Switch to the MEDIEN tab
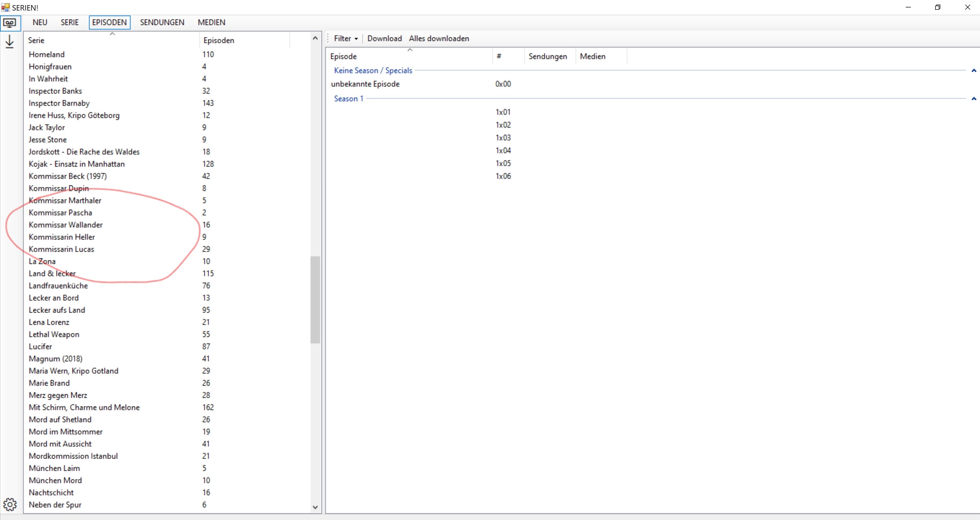 (x=212, y=23)
